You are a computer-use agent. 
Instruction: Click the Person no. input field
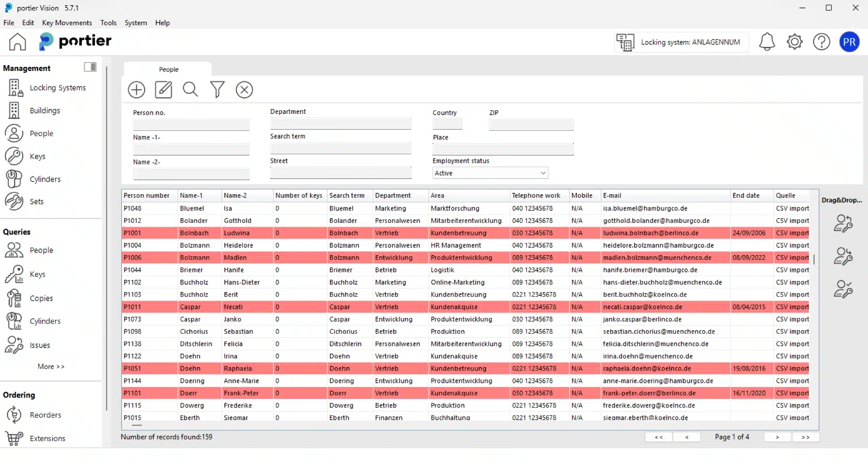191,125
